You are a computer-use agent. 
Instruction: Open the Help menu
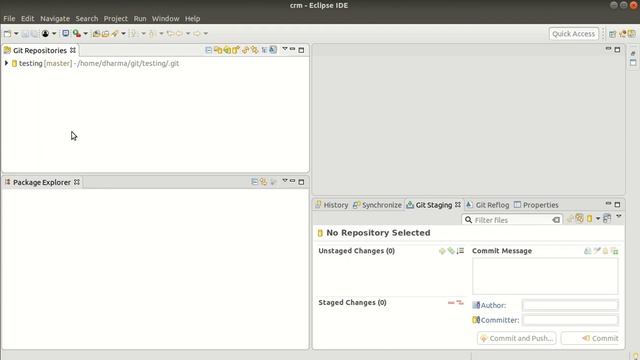point(192,19)
